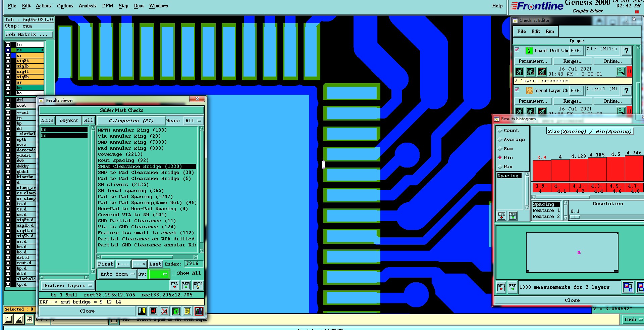Toggle the Board-Drill check checkbox
Screen dimensions: 644x330
pos(517,50)
